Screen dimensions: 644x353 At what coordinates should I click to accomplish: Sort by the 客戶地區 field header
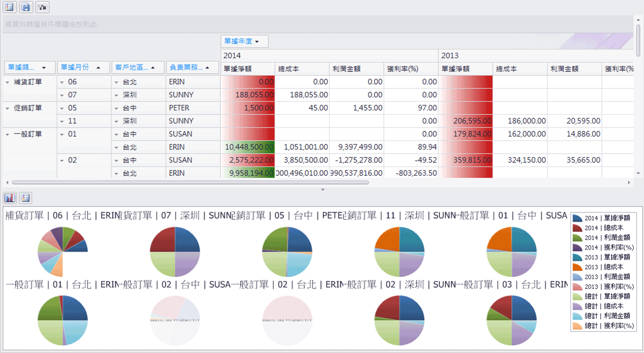click(138, 68)
